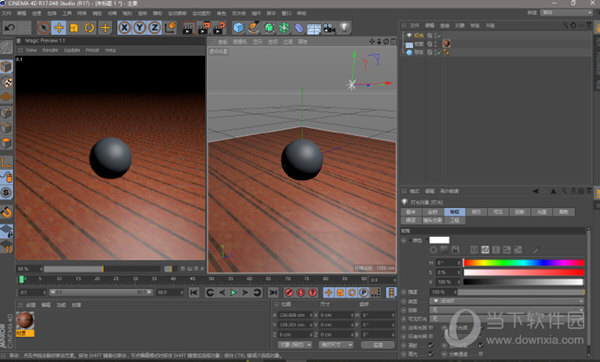Click the Apply button in coordinates panel
The image size is (600, 362).
point(378,345)
